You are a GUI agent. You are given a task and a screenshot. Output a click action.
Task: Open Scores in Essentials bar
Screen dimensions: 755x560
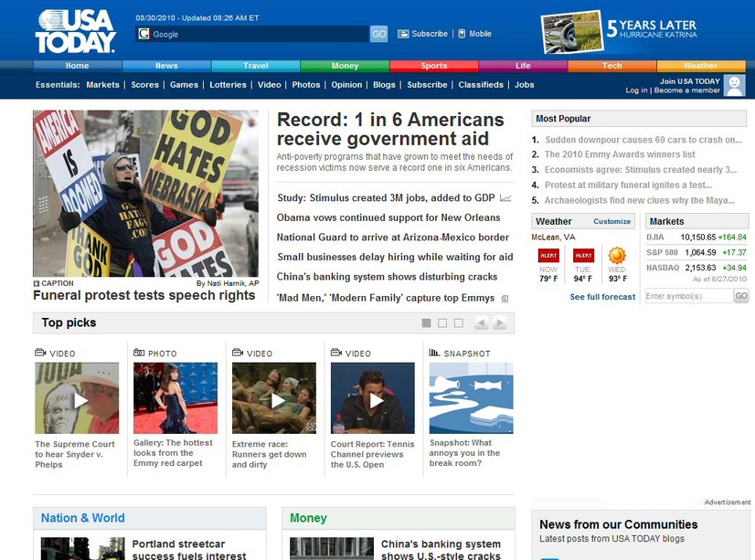(x=145, y=85)
